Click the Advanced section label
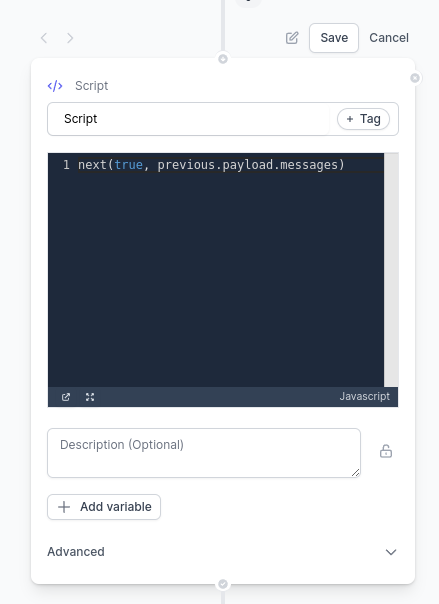This screenshot has height=604, width=439. tap(76, 552)
